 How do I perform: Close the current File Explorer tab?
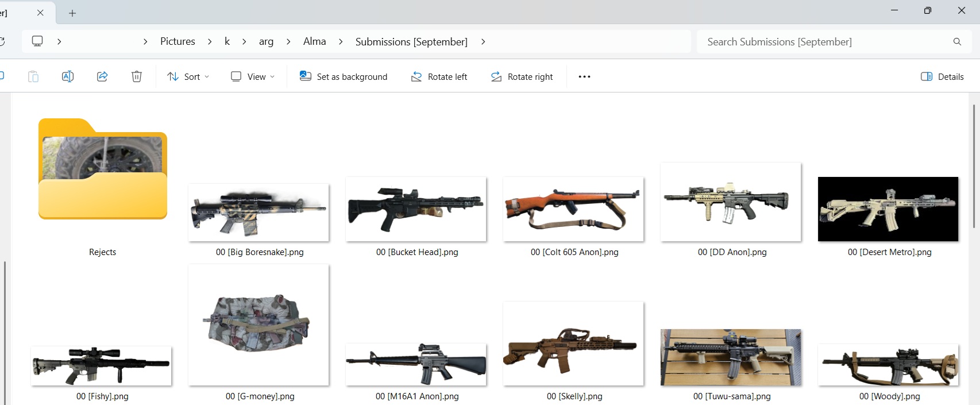coord(40,13)
